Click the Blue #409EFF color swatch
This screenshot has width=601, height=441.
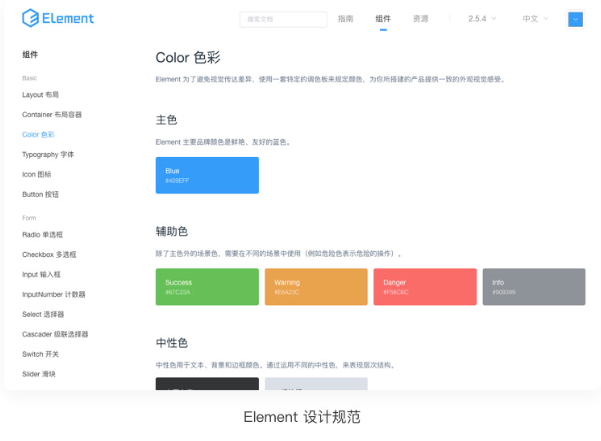pos(207,175)
